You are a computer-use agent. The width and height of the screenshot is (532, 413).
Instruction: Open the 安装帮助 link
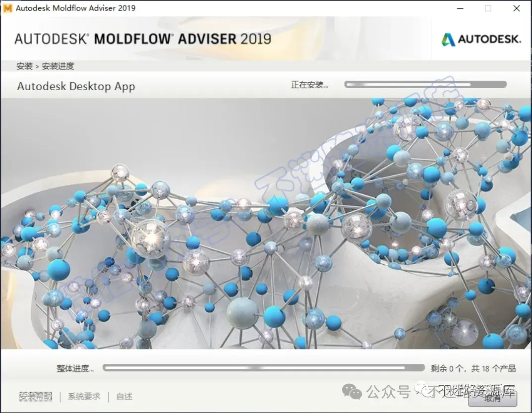pyautogui.click(x=36, y=396)
